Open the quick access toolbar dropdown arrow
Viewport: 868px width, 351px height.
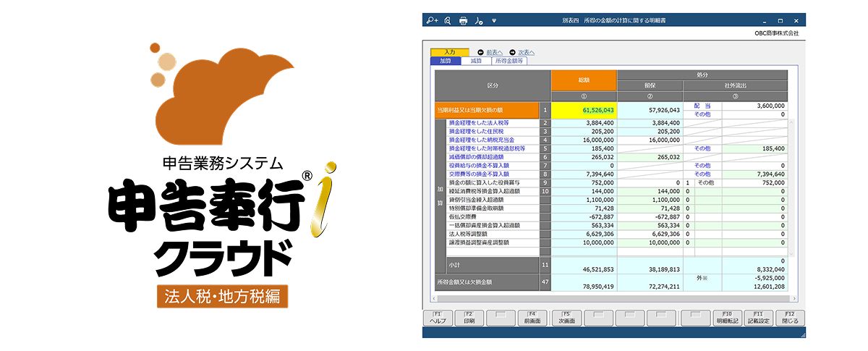[494, 21]
